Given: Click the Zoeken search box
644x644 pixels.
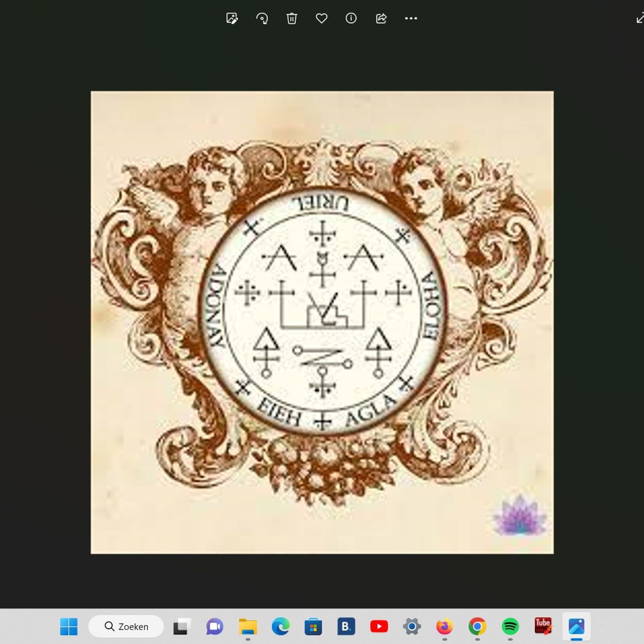Looking at the screenshot, I should (x=126, y=627).
